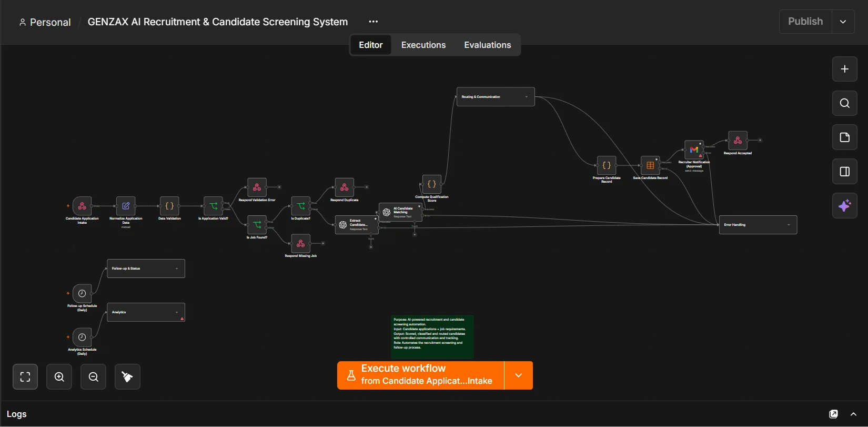Select the Editor tab

[x=371, y=45]
